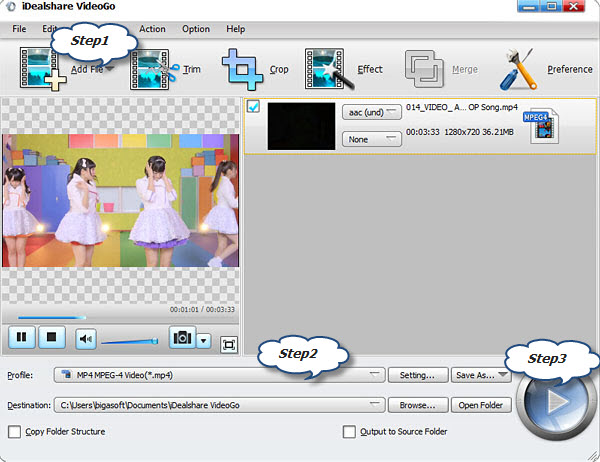Expand the Save As arrow menu
The height and width of the screenshot is (462, 600).
tap(503, 375)
